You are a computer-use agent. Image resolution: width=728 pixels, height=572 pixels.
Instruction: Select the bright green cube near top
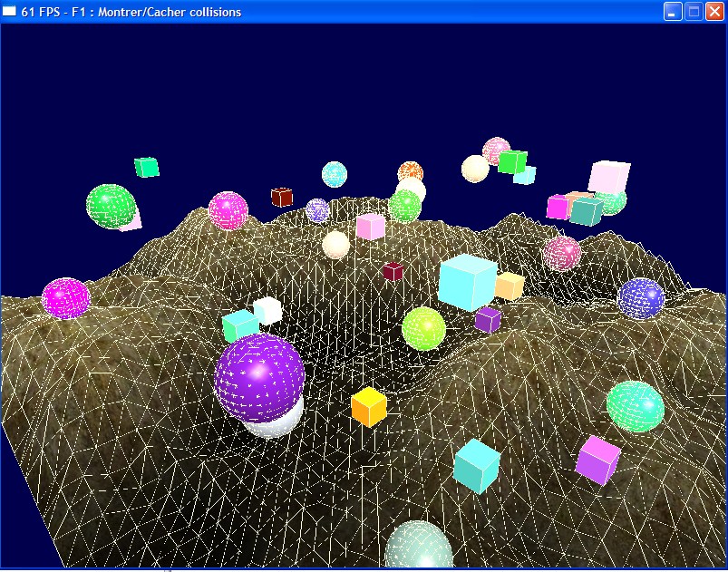click(512, 162)
